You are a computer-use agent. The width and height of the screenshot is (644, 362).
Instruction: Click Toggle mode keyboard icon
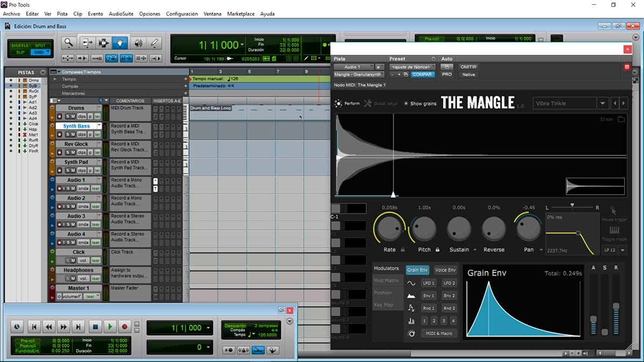tap(614, 231)
